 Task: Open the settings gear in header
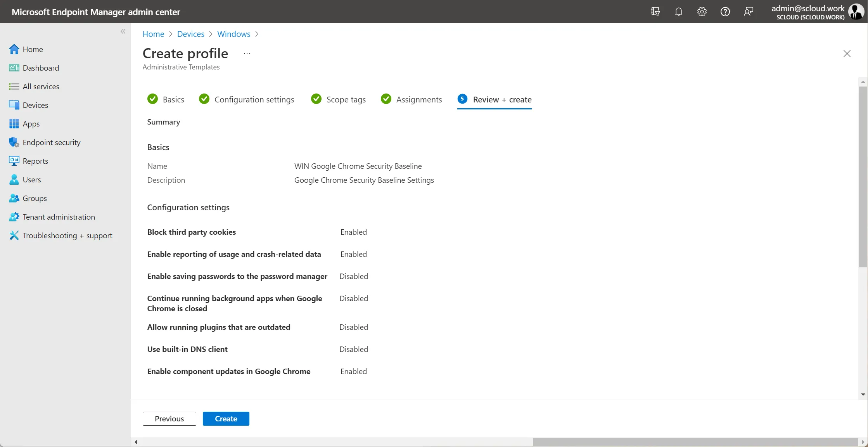[702, 12]
